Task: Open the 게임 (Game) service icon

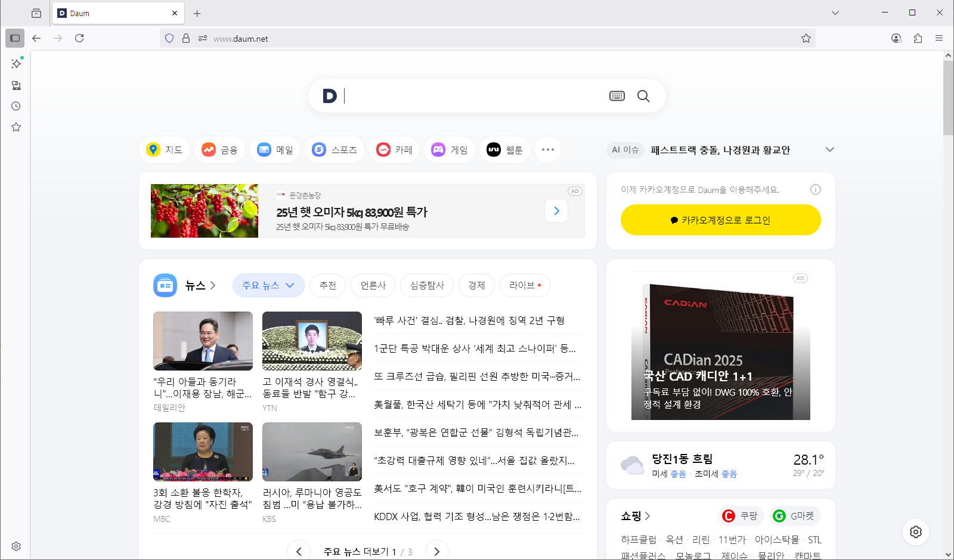Action: (449, 150)
